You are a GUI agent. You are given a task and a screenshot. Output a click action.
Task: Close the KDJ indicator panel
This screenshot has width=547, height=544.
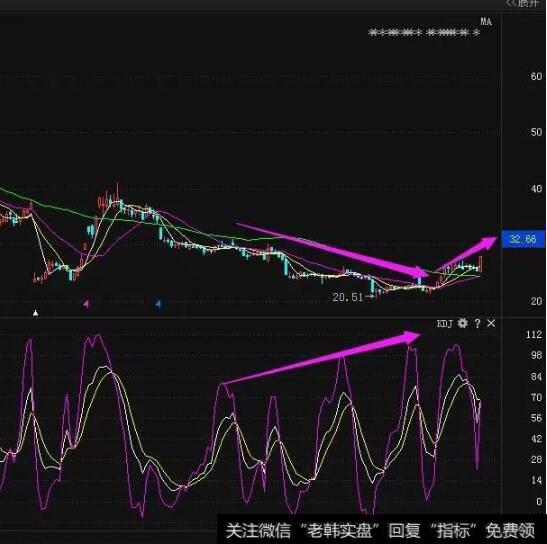tap(491, 323)
